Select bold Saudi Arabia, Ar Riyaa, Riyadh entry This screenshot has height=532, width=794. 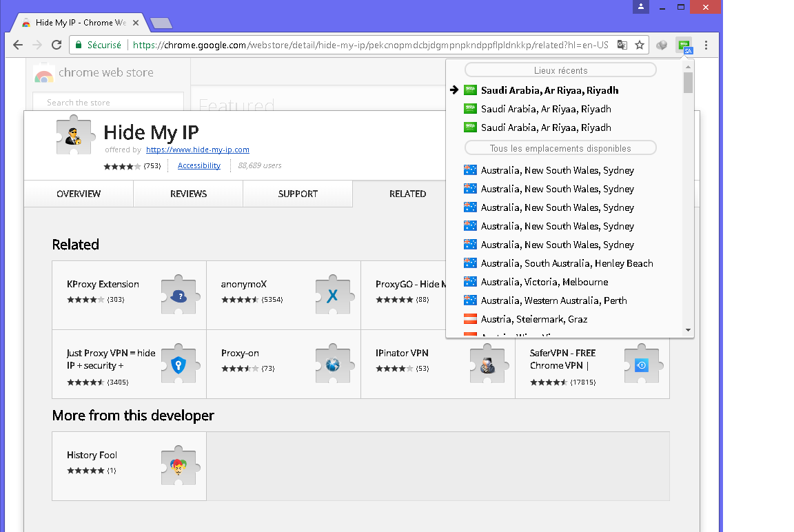point(549,90)
